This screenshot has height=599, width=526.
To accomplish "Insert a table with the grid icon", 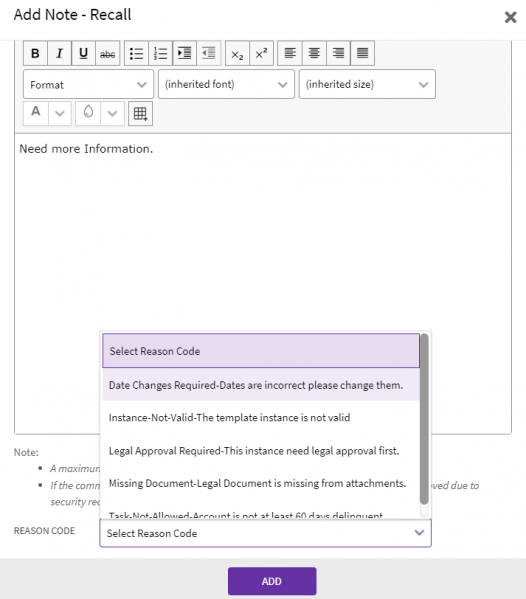I will (x=140, y=113).
